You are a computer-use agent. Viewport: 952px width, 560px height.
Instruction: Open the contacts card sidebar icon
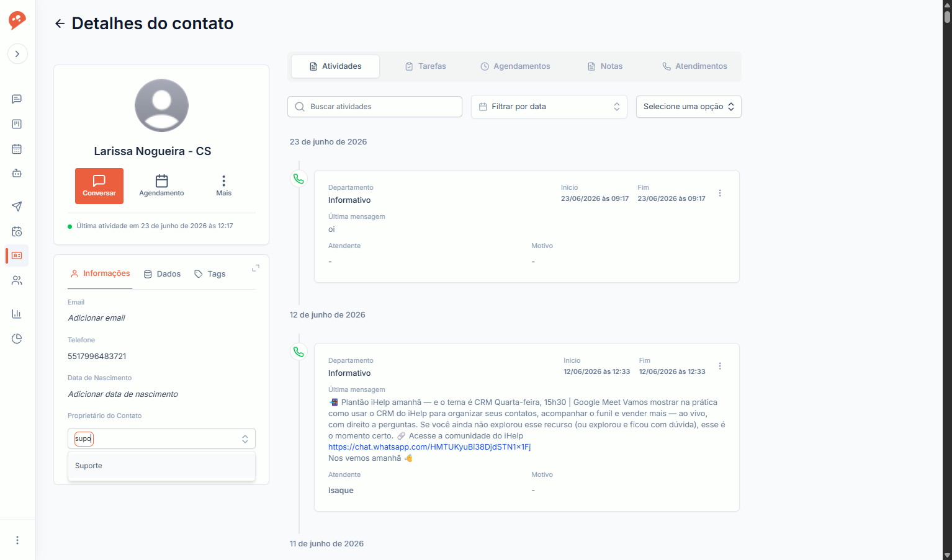pos(17,256)
